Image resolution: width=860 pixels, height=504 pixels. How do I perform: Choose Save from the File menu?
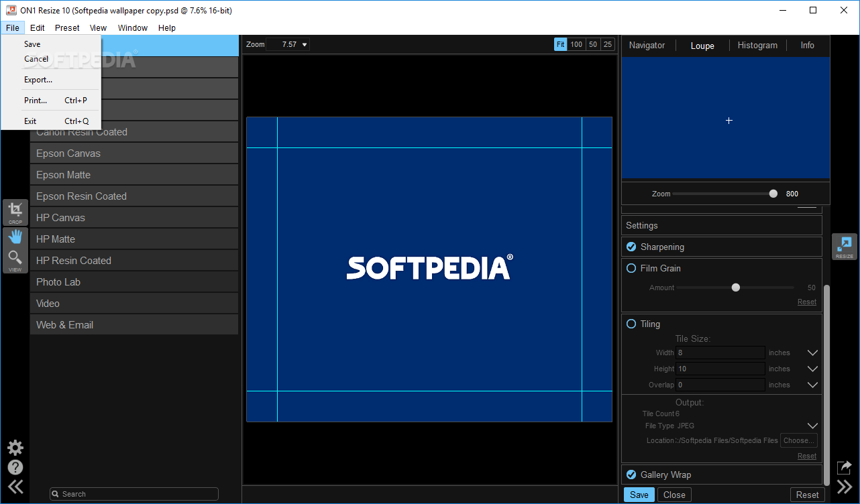[51, 44]
